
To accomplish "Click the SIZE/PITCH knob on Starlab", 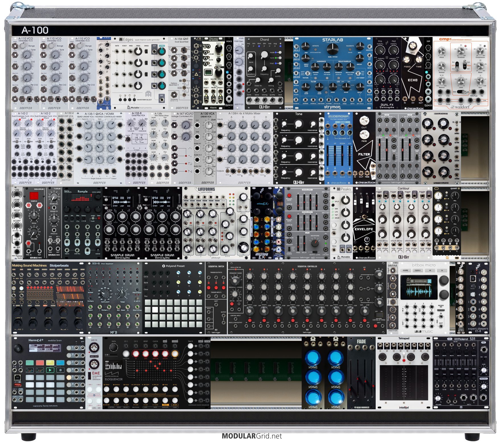I will pos(332,49).
